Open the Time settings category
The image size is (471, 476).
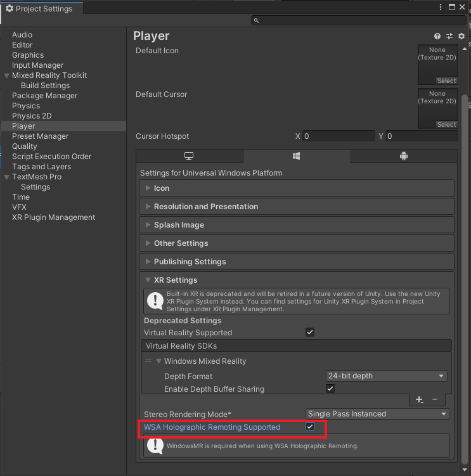click(21, 197)
